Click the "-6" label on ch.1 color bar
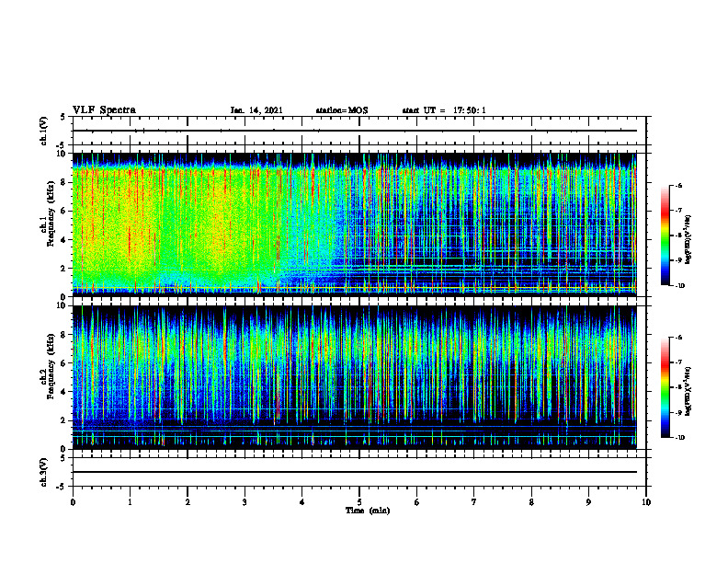 [x=678, y=185]
